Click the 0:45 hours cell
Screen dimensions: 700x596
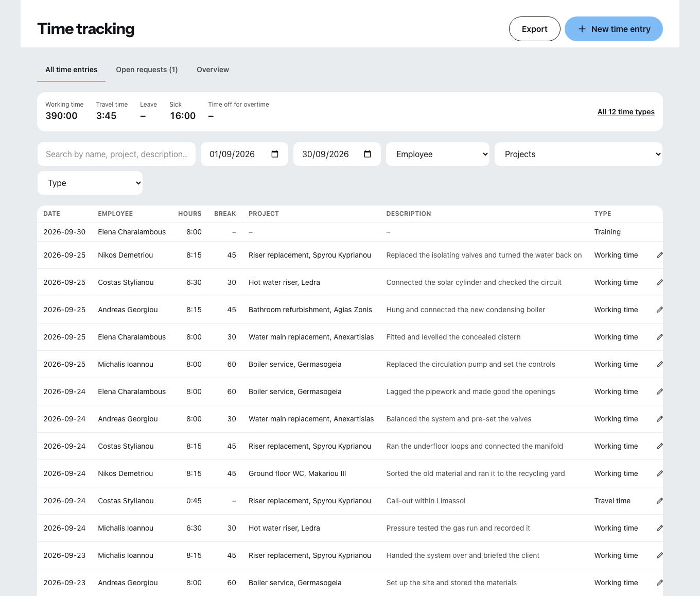[x=194, y=501]
